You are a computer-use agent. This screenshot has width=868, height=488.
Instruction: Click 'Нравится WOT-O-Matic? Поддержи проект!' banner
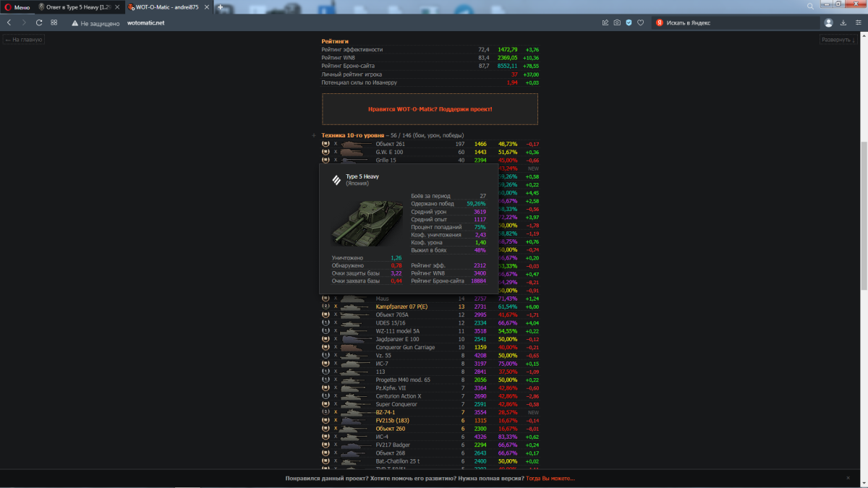point(430,108)
